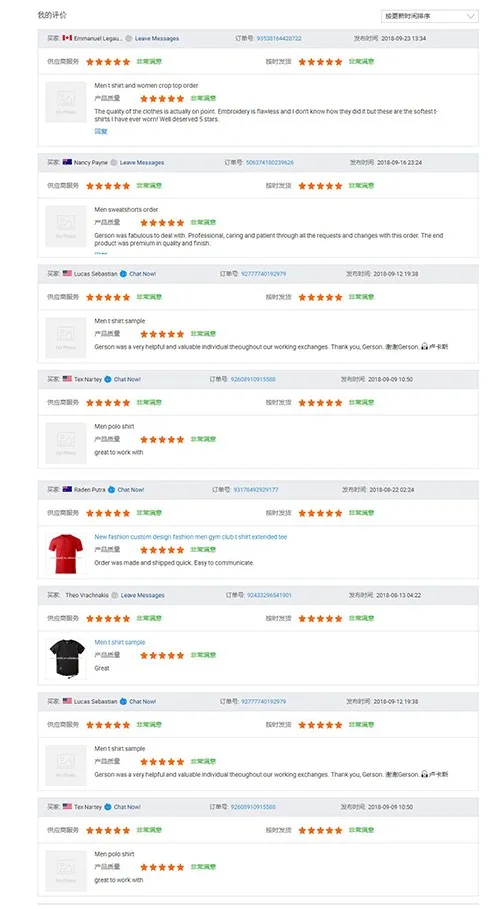Click the blue chat icon in the first Tex Nartey review
500x909 pixels.
[x=108, y=379]
